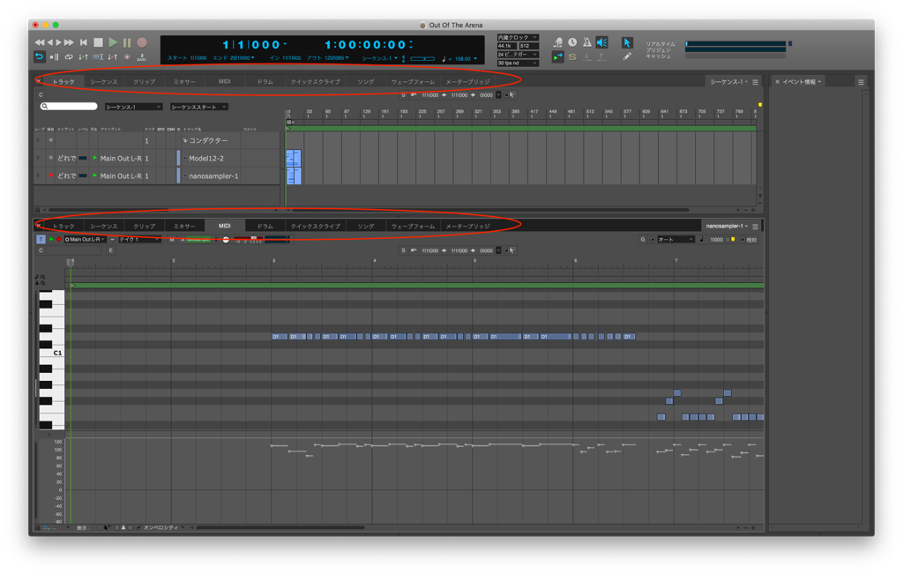Toggle the metronome click icon
The width and height of the screenshot is (904, 574).
[x=587, y=42]
